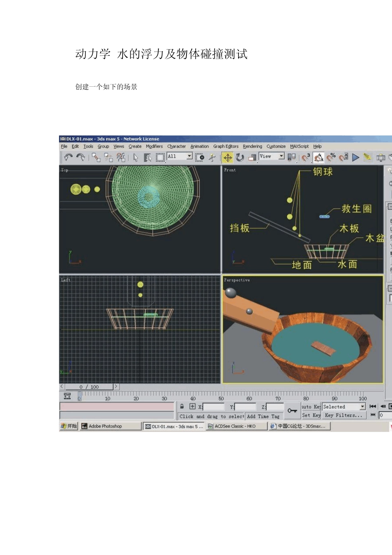Screen dimensions: 392x555
Task: Activate the Select and Scale tool
Action: point(252,157)
